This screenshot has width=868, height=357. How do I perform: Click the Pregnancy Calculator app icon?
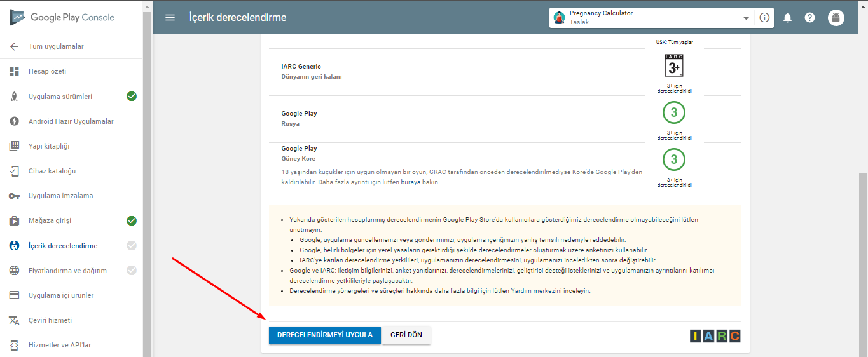tap(560, 18)
